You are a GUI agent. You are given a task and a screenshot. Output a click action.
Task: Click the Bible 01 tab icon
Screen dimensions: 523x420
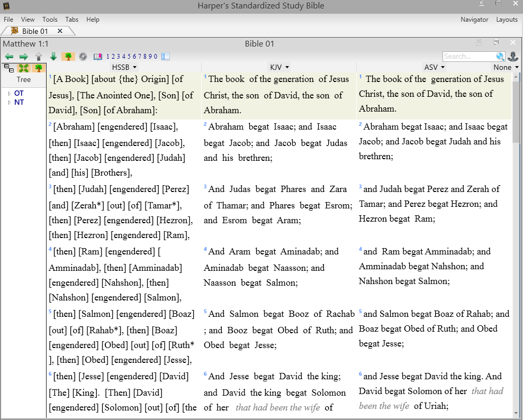click(x=15, y=31)
